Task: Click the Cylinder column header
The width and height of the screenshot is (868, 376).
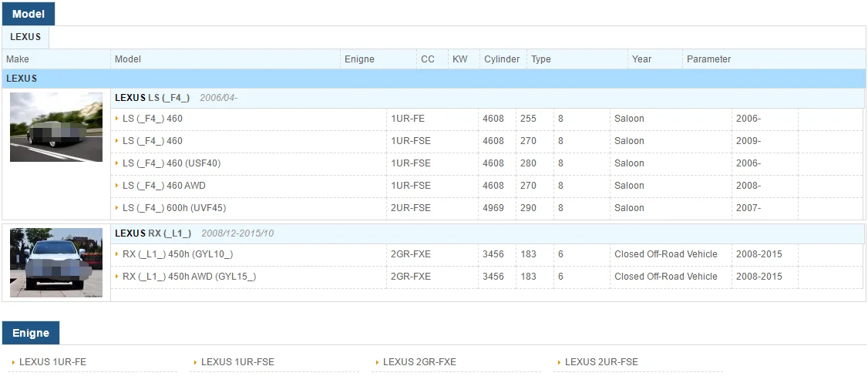Action: click(502, 59)
